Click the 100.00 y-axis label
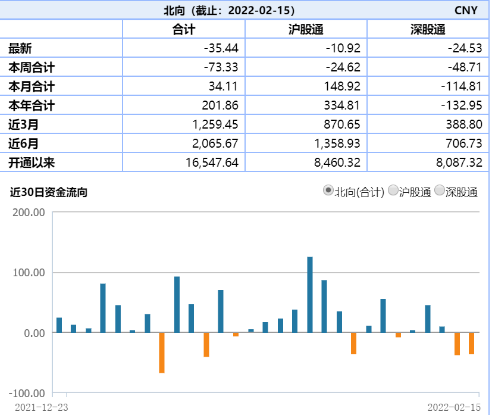 pyautogui.click(x=29, y=273)
